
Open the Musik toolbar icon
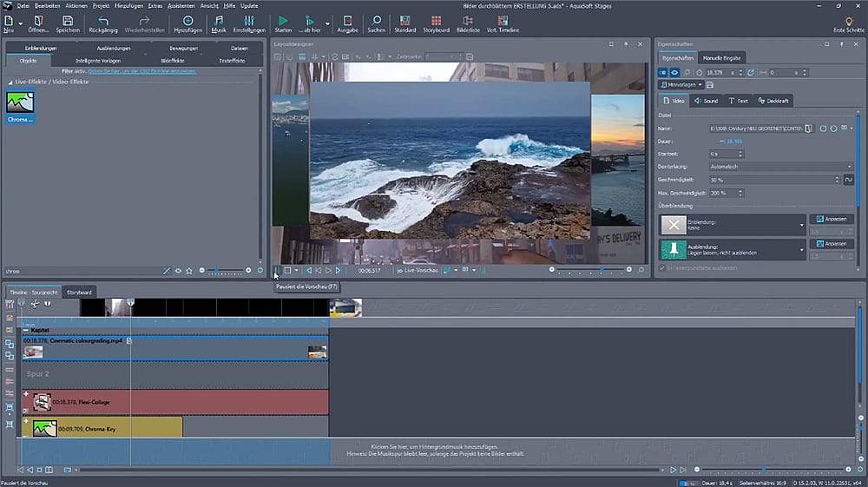tap(218, 20)
